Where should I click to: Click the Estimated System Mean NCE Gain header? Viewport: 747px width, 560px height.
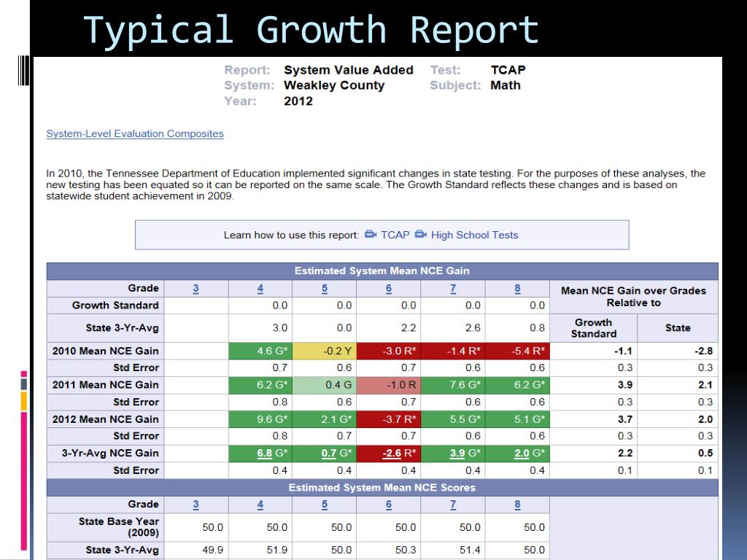[382, 271]
